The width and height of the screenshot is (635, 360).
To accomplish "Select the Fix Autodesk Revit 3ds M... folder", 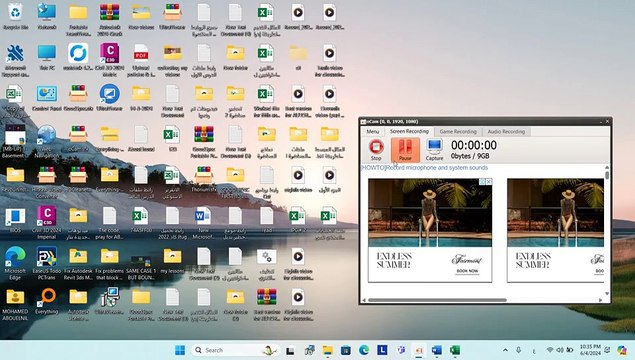I will [78, 264].
